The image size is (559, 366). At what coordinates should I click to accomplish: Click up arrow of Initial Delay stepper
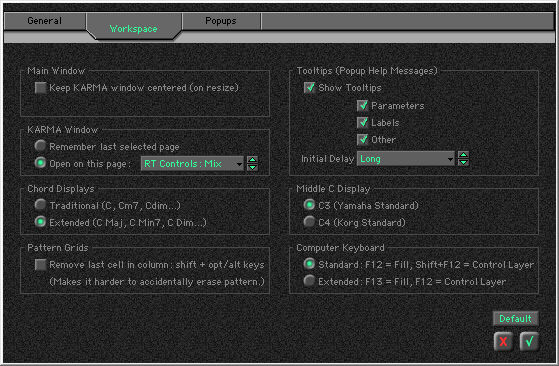point(463,155)
